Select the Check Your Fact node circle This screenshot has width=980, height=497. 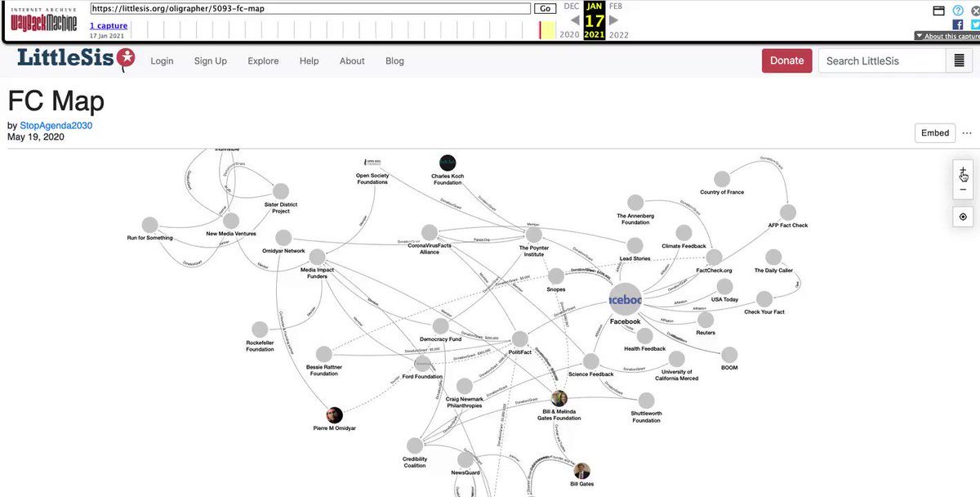[764, 299]
